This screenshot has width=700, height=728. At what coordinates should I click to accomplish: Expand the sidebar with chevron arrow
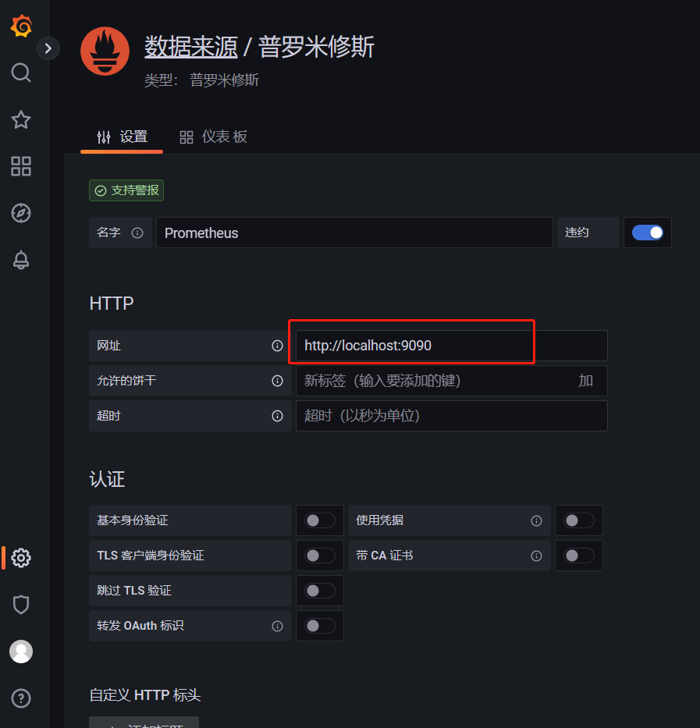pyautogui.click(x=48, y=48)
